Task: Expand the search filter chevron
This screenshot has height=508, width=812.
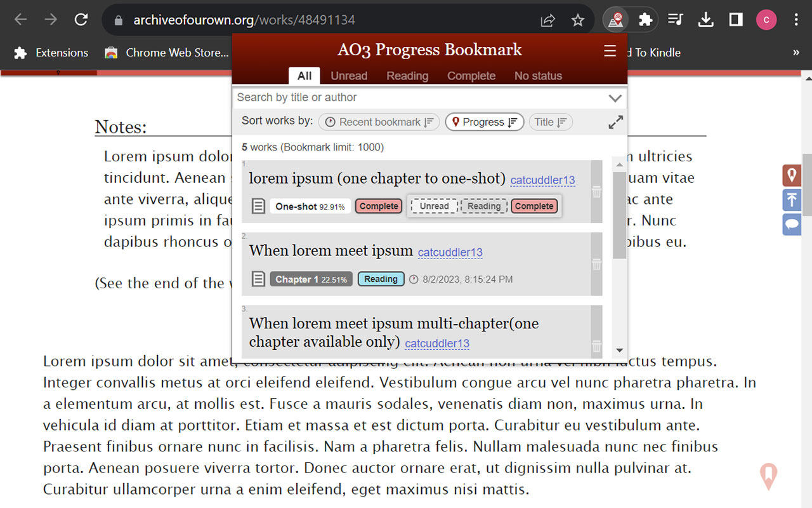Action: coord(614,98)
